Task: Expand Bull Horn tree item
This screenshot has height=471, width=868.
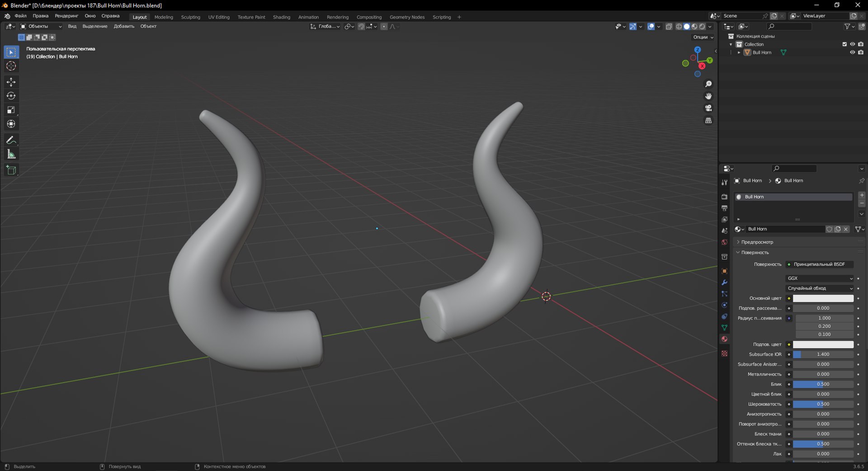Action: 739,52
